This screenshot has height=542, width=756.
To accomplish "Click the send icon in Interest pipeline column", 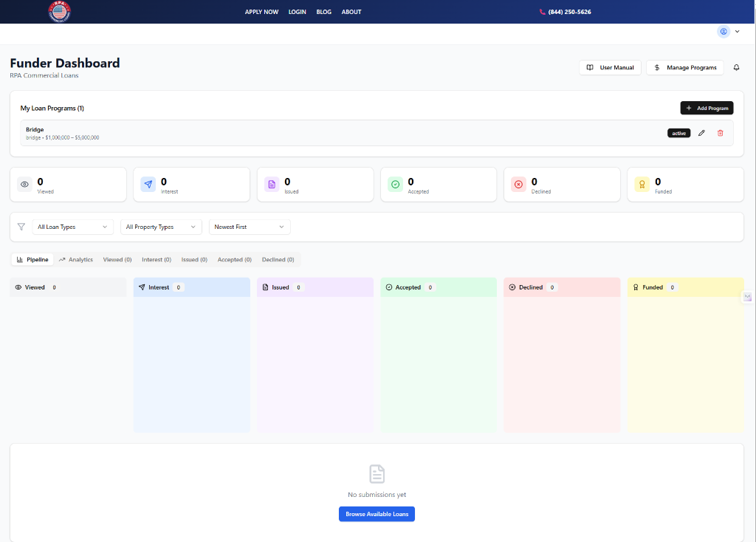I will 142,287.
